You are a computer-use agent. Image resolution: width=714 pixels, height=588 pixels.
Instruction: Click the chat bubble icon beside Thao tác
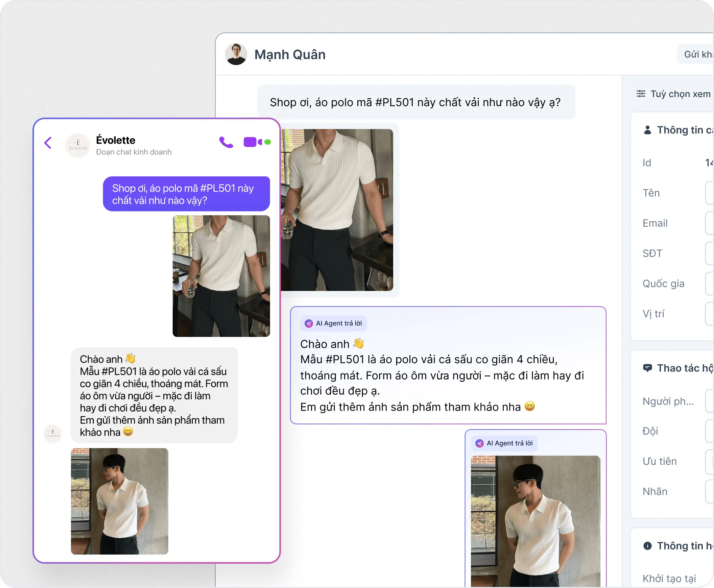[x=647, y=368]
